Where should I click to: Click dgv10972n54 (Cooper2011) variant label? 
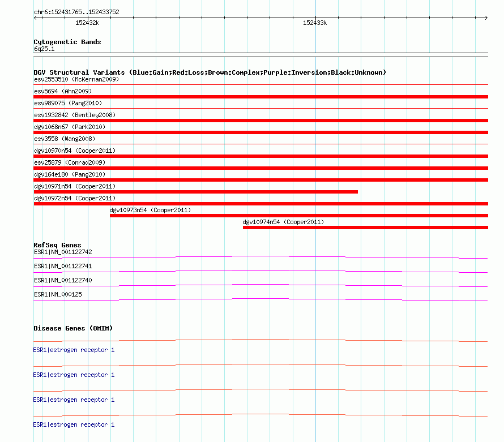[75, 198]
